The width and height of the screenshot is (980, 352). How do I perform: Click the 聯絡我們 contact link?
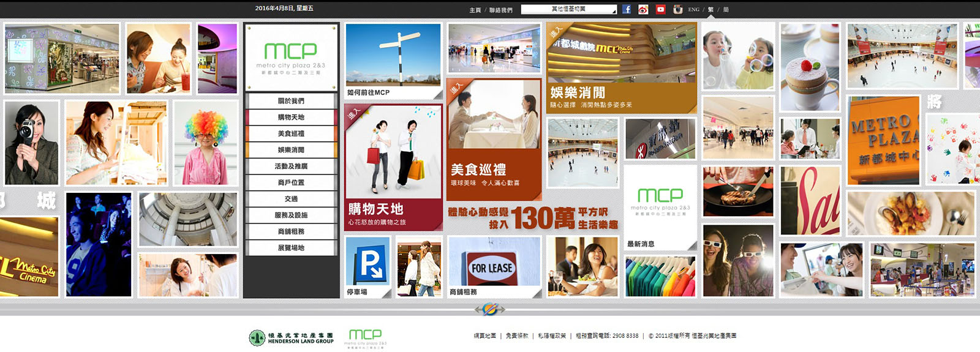click(x=500, y=10)
